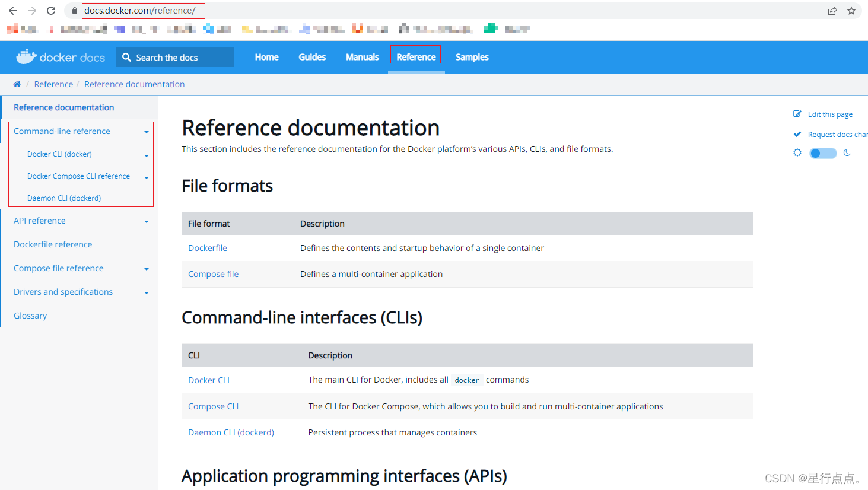
Task: Toggle the light/dark theme switch
Action: coord(823,153)
